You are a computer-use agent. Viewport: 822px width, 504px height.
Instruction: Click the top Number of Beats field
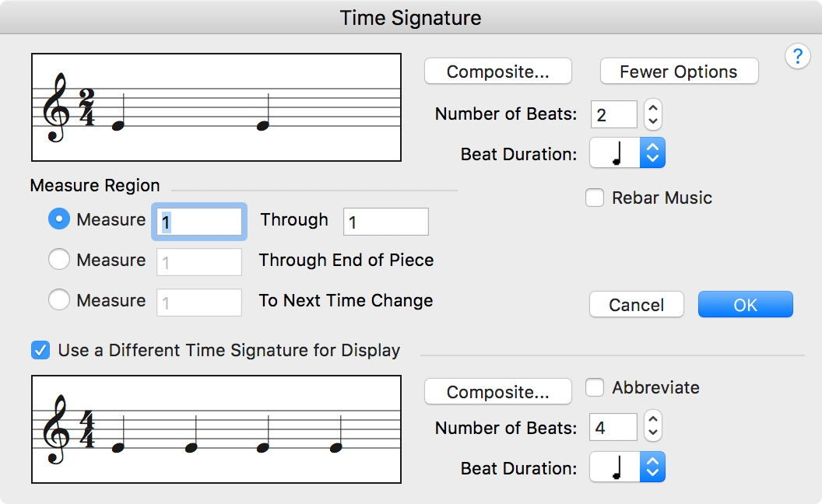coord(613,115)
